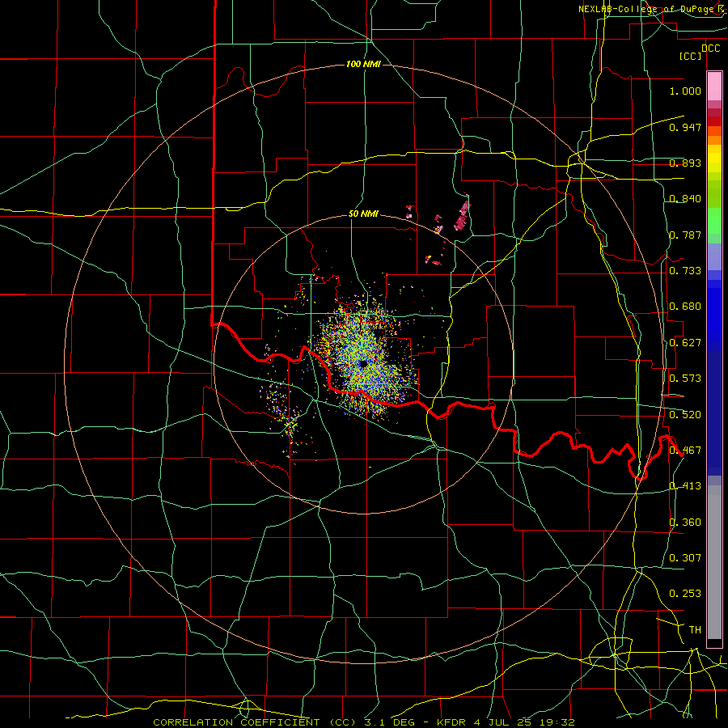This screenshot has width=728, height=728.
Task: Click the 50 NMI range ring label
Action: click(363, 214)
